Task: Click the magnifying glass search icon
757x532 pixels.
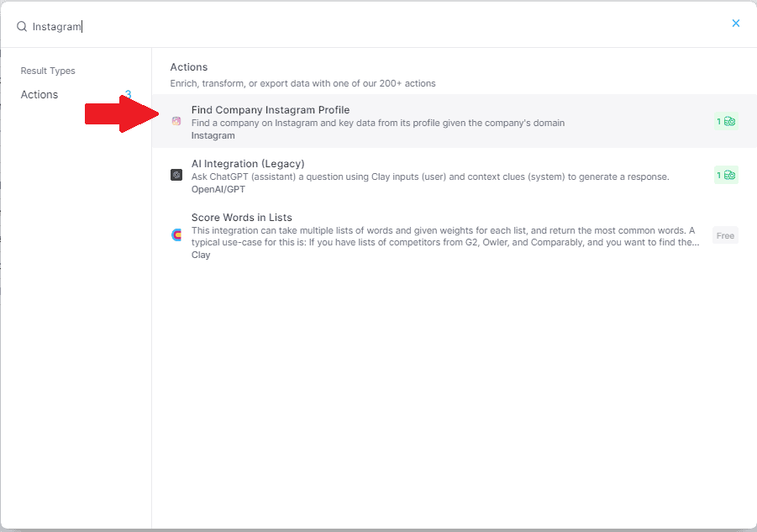Action: click(22, 26)
